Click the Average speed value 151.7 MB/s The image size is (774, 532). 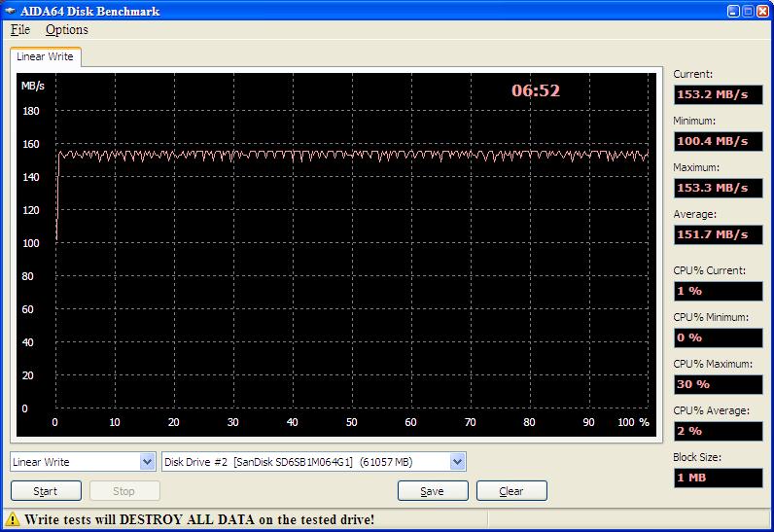coord(719,235)
